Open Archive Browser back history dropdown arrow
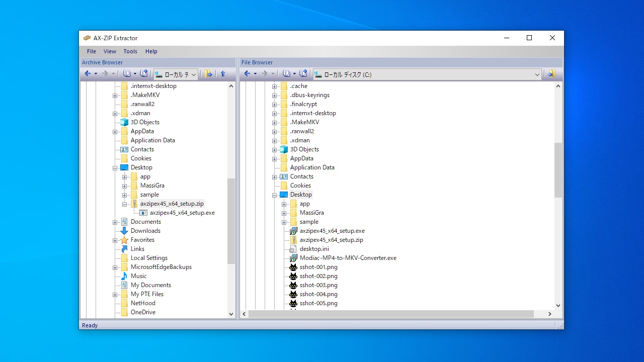 click(96, 74)
